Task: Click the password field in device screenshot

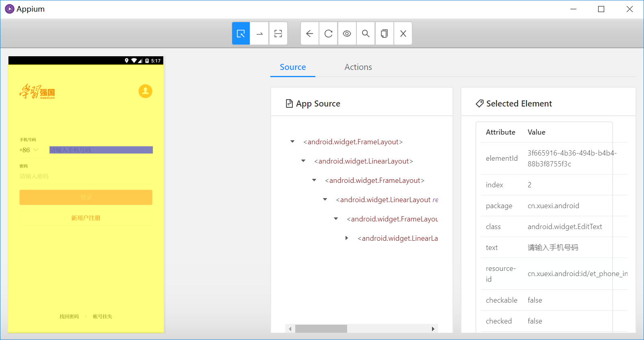Action: pos(86,176)
